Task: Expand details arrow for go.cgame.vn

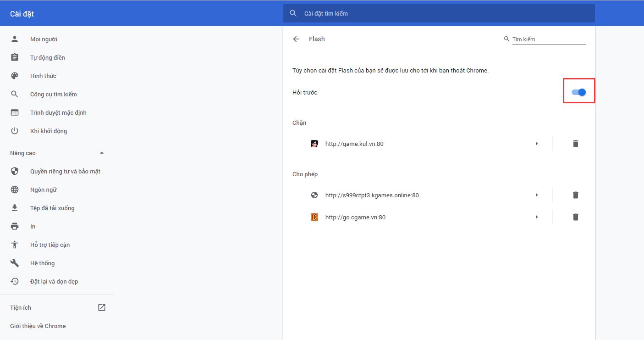Action: pyautogui.click(x=536, y=217)
